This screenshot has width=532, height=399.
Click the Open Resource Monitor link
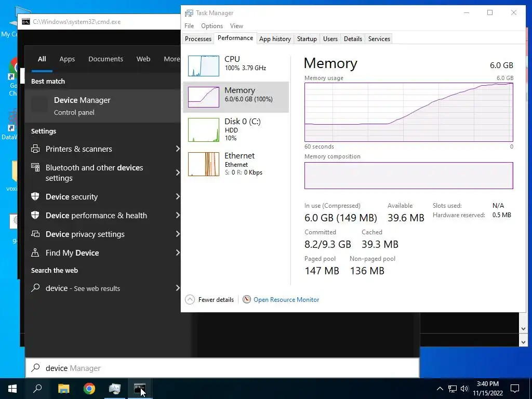point(286,300)
